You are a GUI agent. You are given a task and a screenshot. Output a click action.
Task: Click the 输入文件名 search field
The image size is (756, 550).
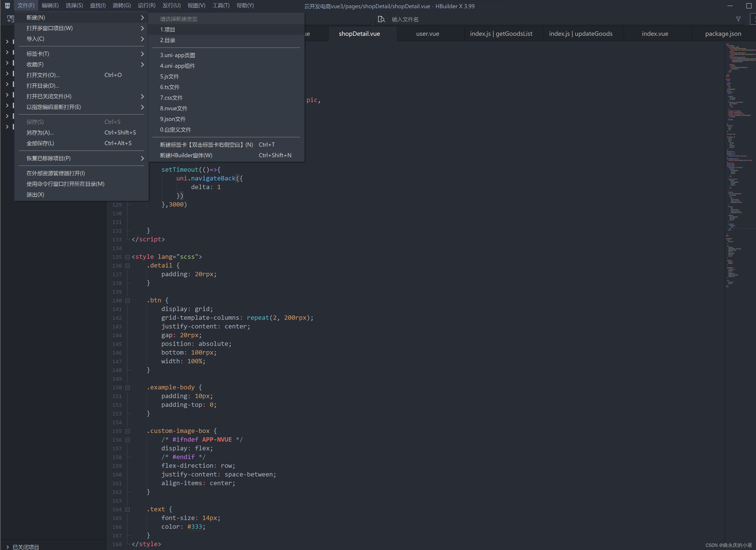point(560,19)
